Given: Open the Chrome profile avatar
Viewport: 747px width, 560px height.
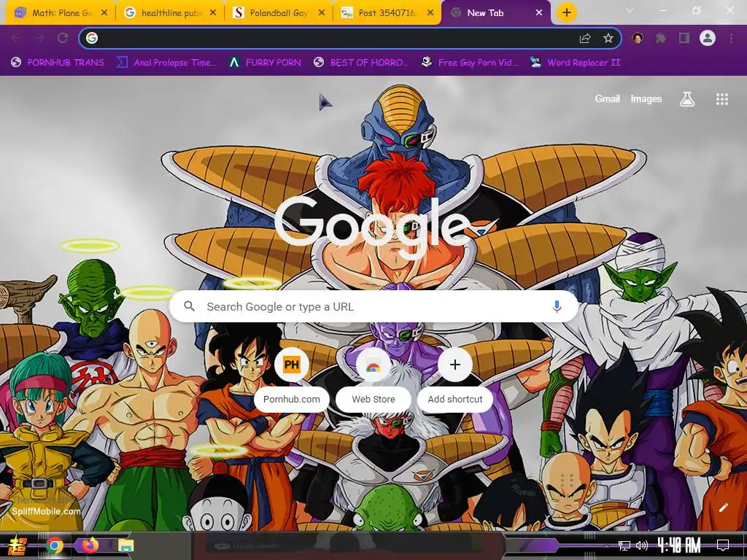Looking at the screenshot, I should 708,38.
